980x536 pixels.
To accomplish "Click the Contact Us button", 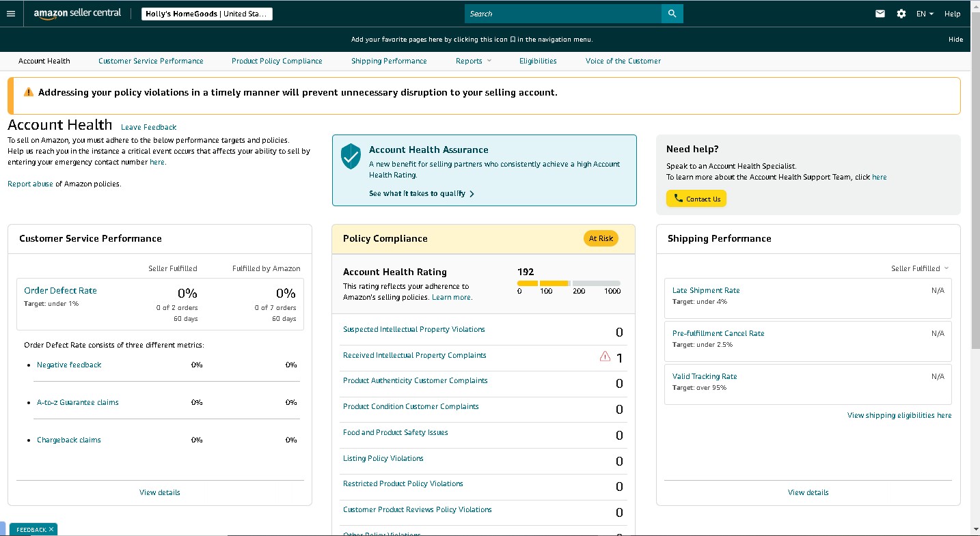I will point(696,199).
